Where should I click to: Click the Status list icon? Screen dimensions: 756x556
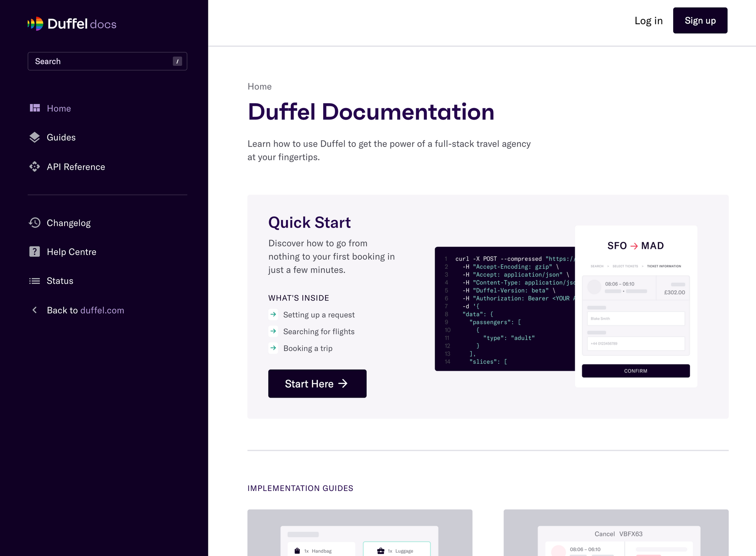pyautogui.click(x=35, y=281)
